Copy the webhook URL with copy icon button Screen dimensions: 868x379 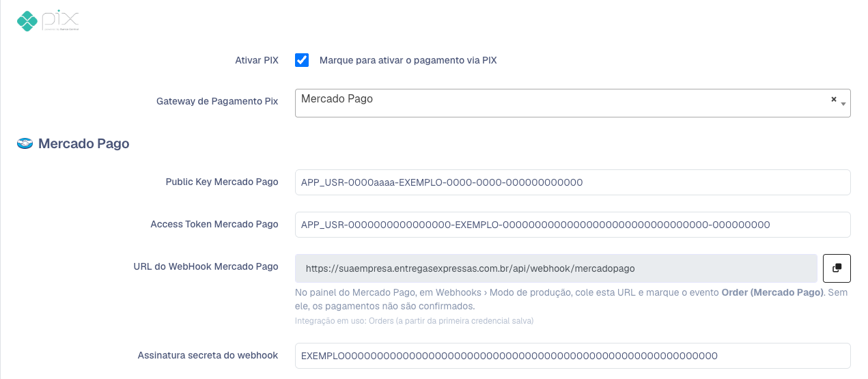pos(837,268)
